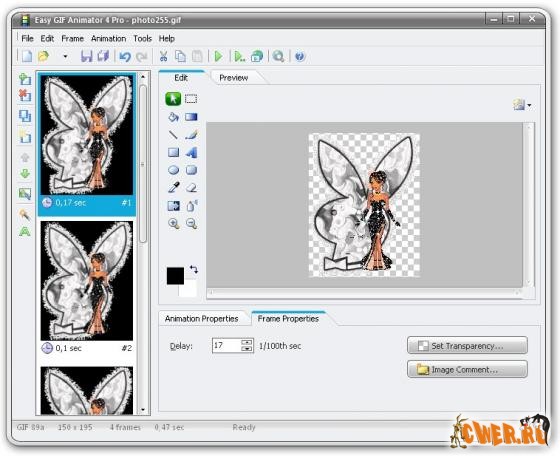
Task: Select the text A tool
Action: pos(191,152)
